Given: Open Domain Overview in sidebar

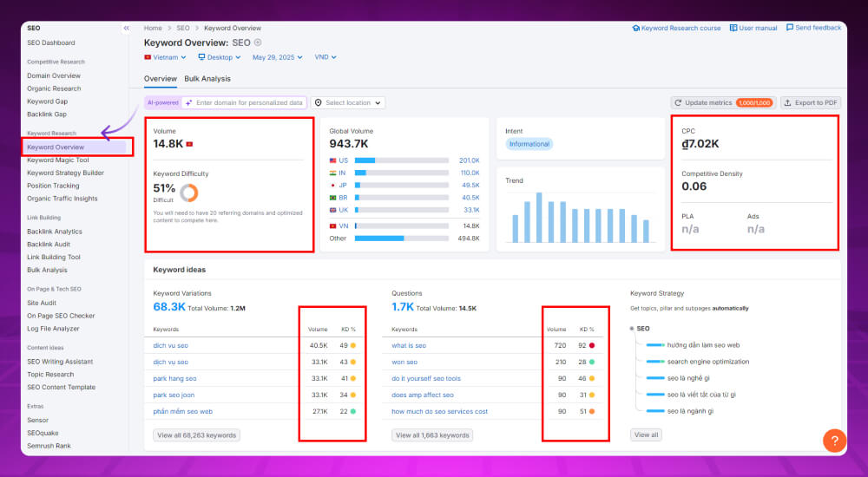Looking at the screenshot, I should 54,75.
